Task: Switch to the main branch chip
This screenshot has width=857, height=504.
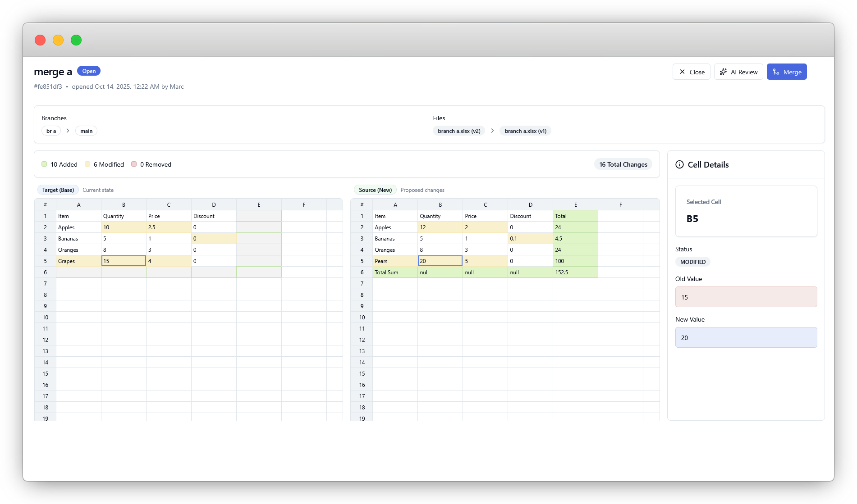Action: click(86, 131)
